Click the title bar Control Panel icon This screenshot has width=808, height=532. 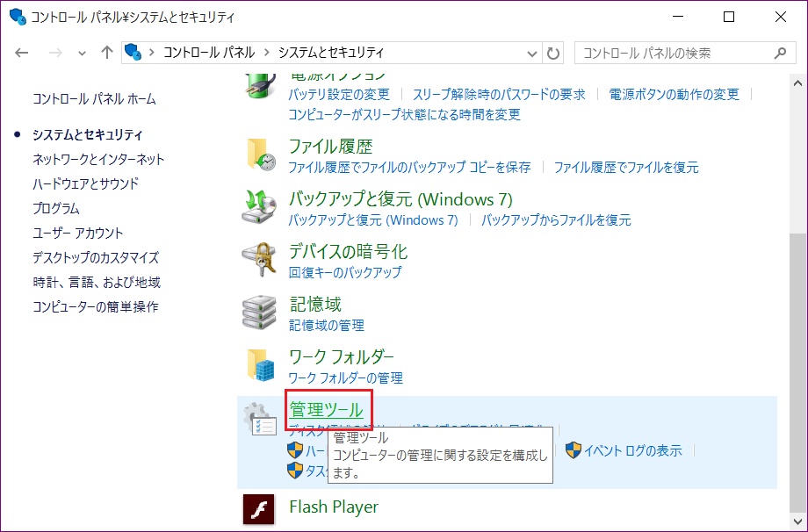pyautogui.click(x=18, y=17)
